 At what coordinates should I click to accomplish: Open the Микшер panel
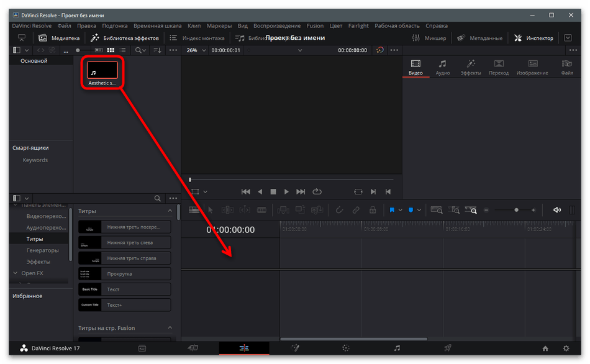click(429, 38)
